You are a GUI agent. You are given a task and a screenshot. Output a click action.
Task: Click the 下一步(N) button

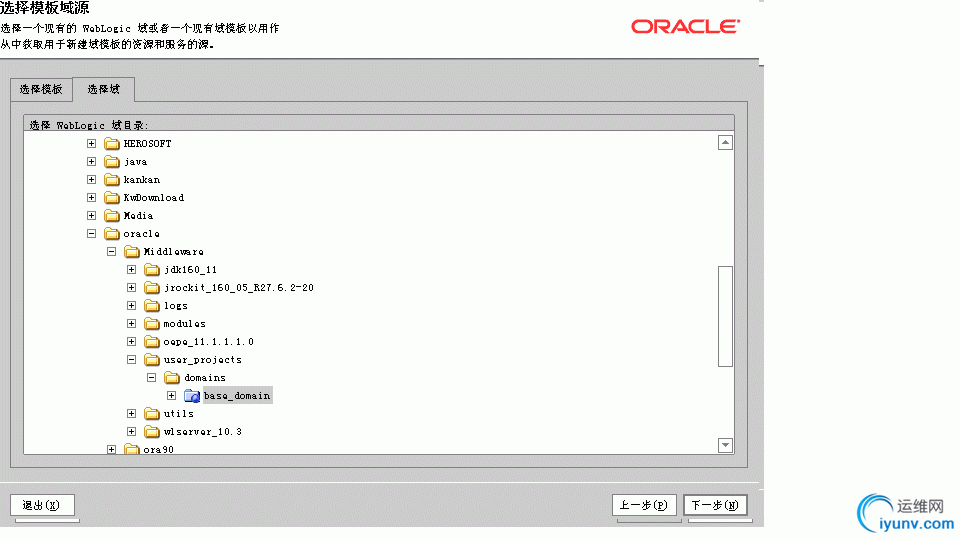point(715,506)
